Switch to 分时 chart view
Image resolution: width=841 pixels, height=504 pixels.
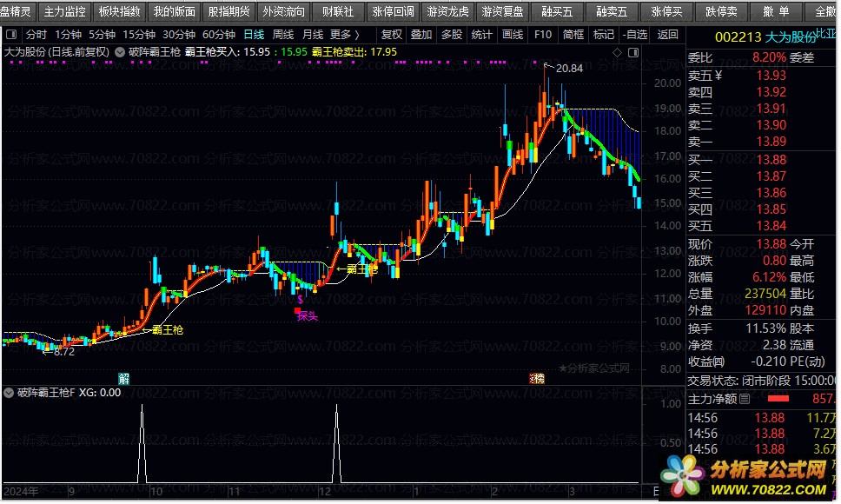pos(36,35)
